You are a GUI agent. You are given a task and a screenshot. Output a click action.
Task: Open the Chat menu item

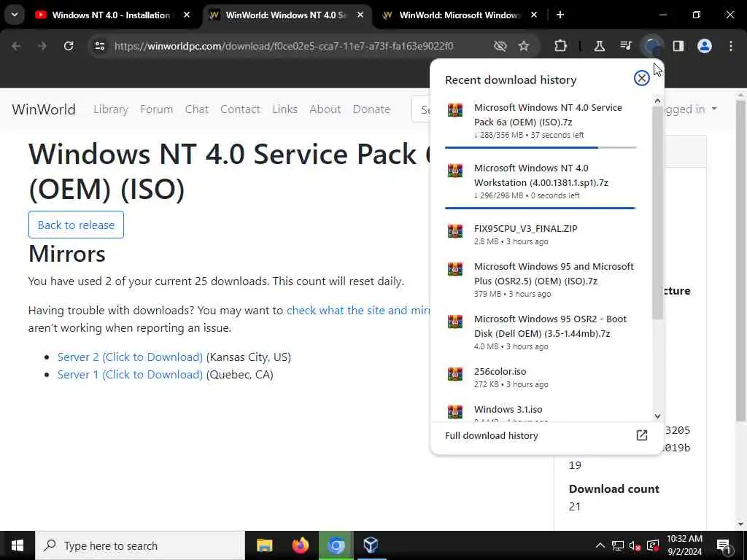click(x=197, y=109)
